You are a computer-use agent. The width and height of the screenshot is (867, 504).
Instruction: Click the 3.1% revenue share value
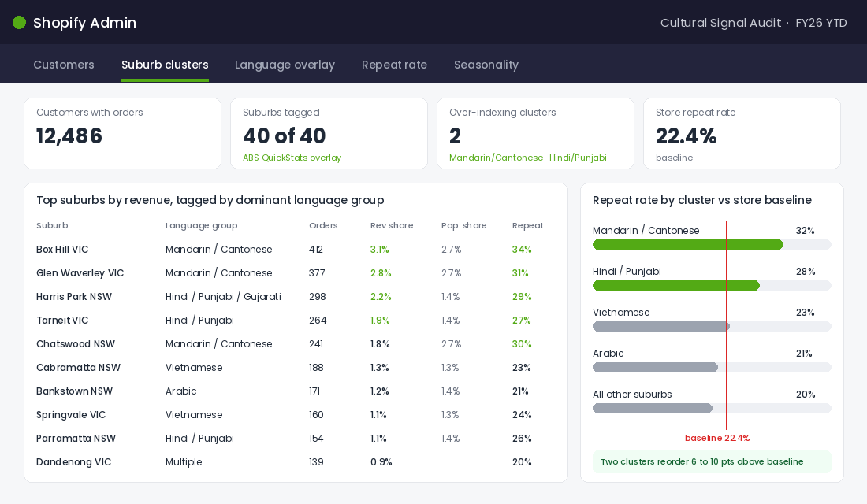coord(380,249)
